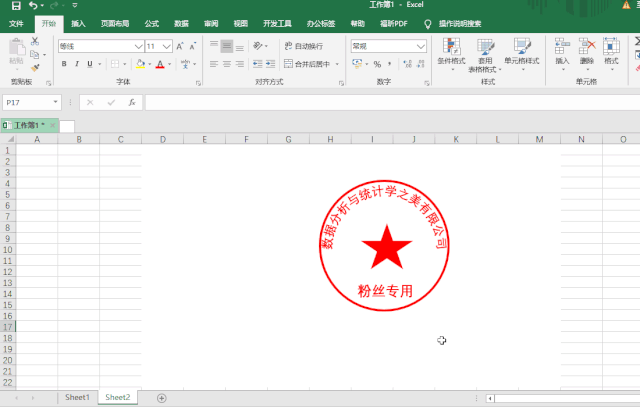Toggle 自动换行 wrap text
The image size is (640, 407).
304,46
